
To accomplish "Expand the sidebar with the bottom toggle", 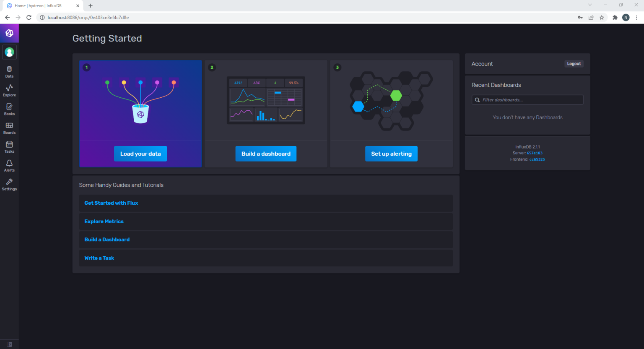I will click(9, 344).
